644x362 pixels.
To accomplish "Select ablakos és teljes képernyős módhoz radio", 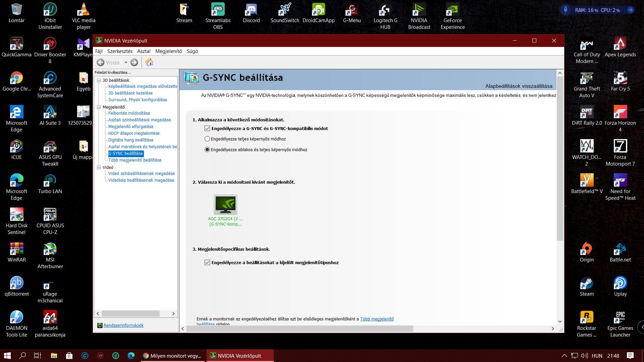I will [x=207, y=149].
